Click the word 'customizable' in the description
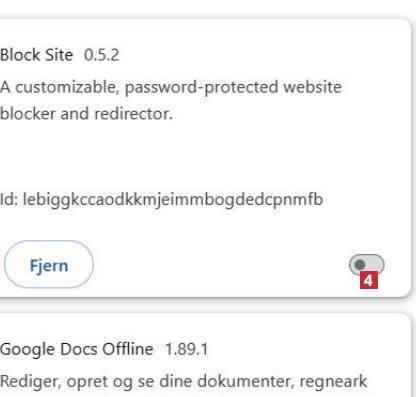416x397 pixels. (67, 87)
